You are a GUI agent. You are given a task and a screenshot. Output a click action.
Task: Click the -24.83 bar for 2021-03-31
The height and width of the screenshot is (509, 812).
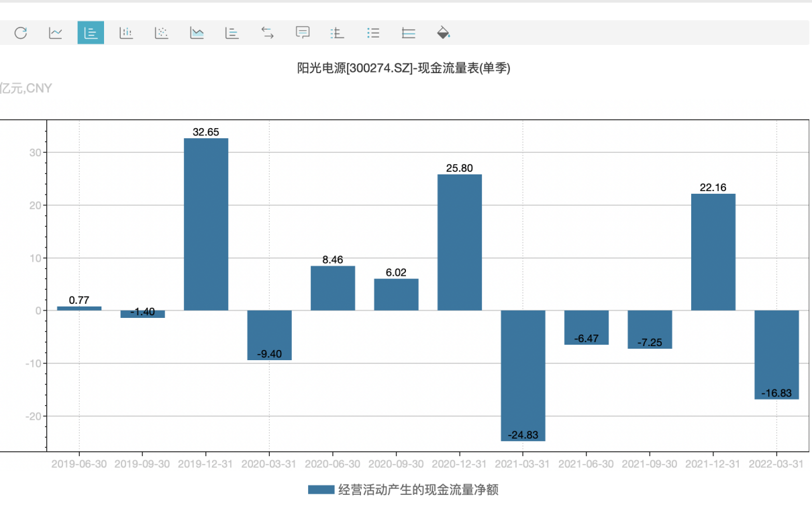(x=523, y=376)
